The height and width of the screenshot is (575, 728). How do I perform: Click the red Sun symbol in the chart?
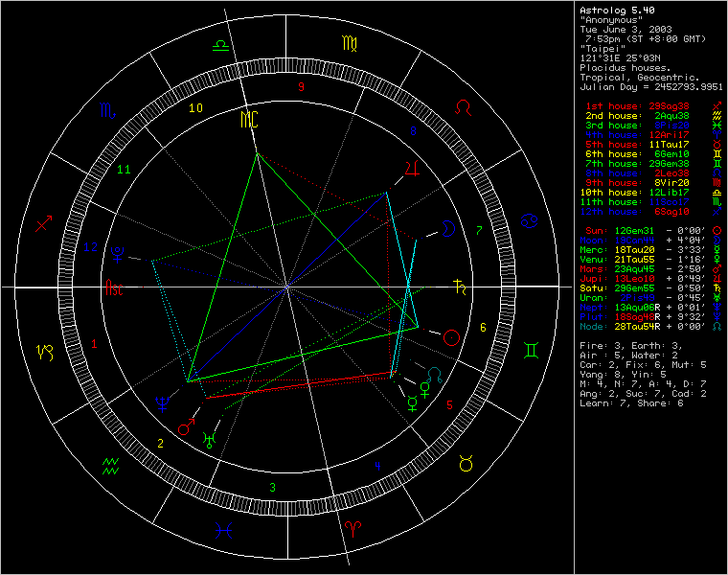pyautogui.click(x=451, y=337)
